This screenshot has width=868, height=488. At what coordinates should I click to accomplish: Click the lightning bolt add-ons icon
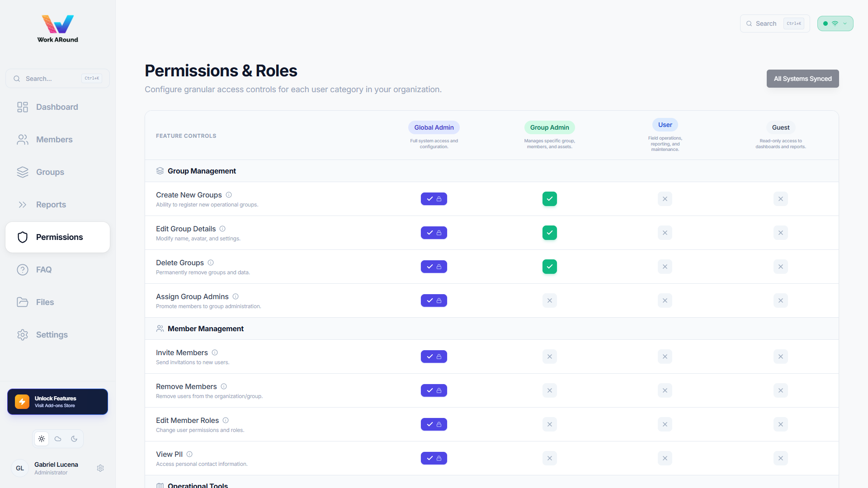pyautogui.click(x=22, y=402)
